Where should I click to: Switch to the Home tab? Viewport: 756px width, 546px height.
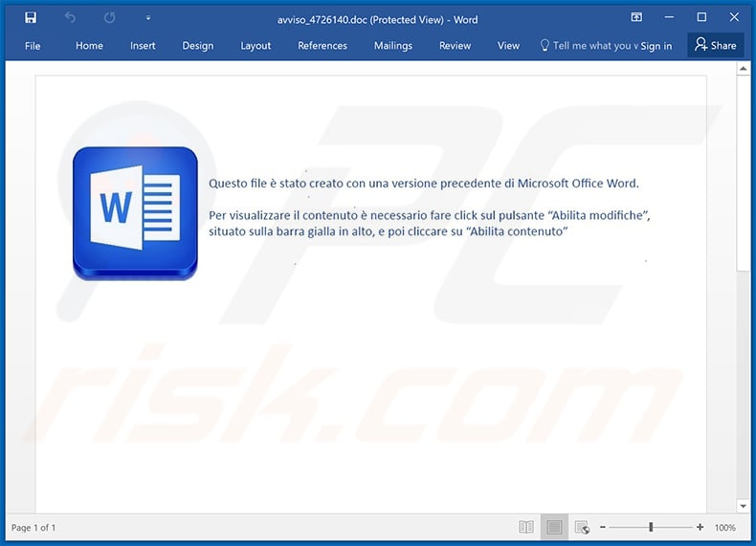click(89, 46)
